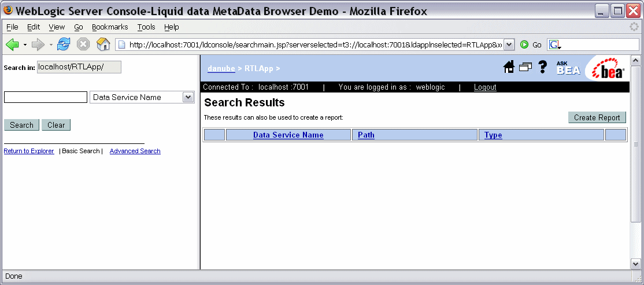644x285 pixels.
Task: Click the Stop loading icon
Action: click(83, 45)
